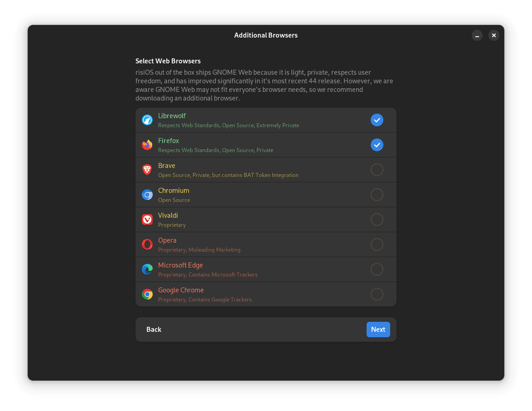Tick the Chromium checkbox
This screenshot has height=411, width=532.
377,195
